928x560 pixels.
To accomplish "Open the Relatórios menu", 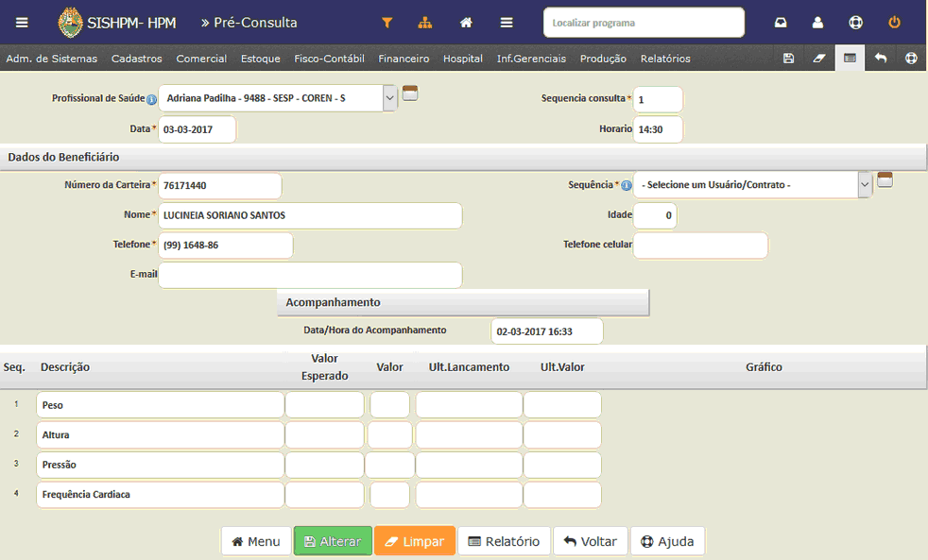I will (665, 59).
